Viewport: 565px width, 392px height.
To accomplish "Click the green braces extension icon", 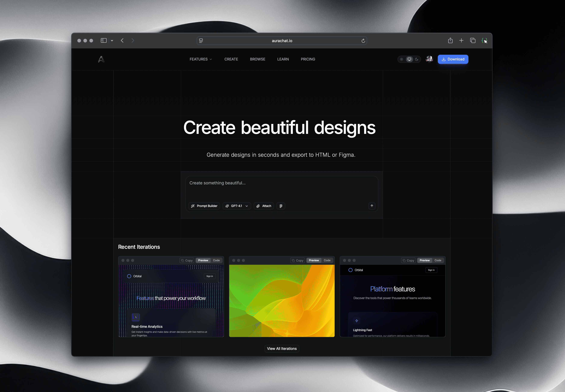I will [x=484, y=40].
